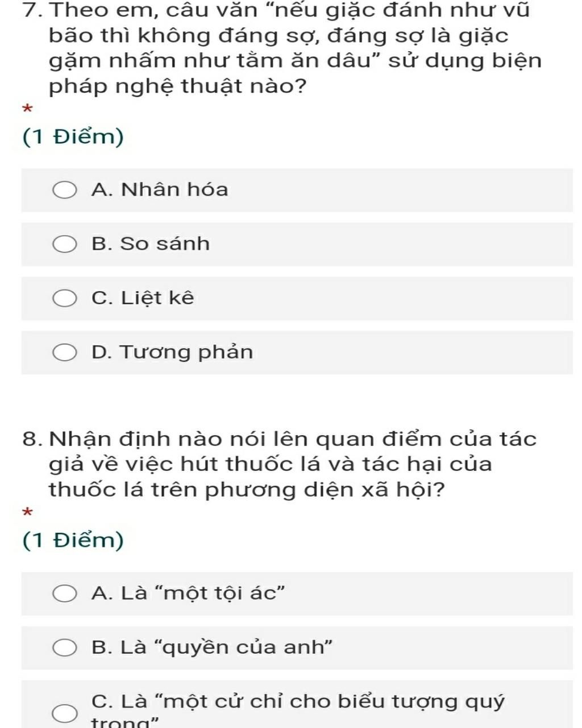
Task: Select radio button A. Là "một tội ác"
Action: coord(64,594)
